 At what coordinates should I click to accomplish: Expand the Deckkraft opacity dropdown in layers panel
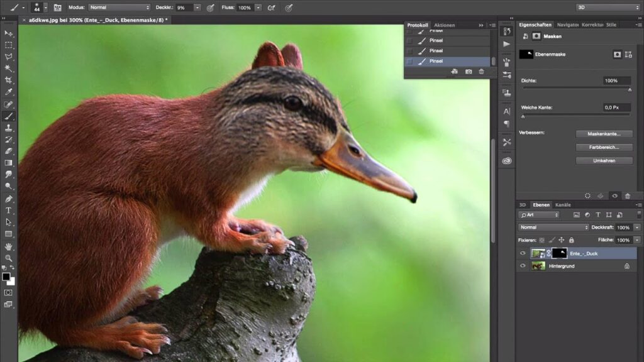tap(637, 228)
